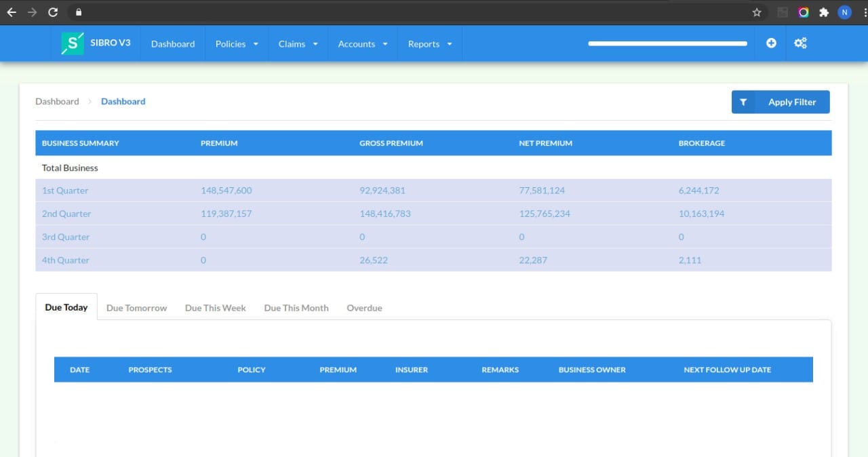Select the Overdue tab
The width and height of the screenshot is (868, 457).
364,308
